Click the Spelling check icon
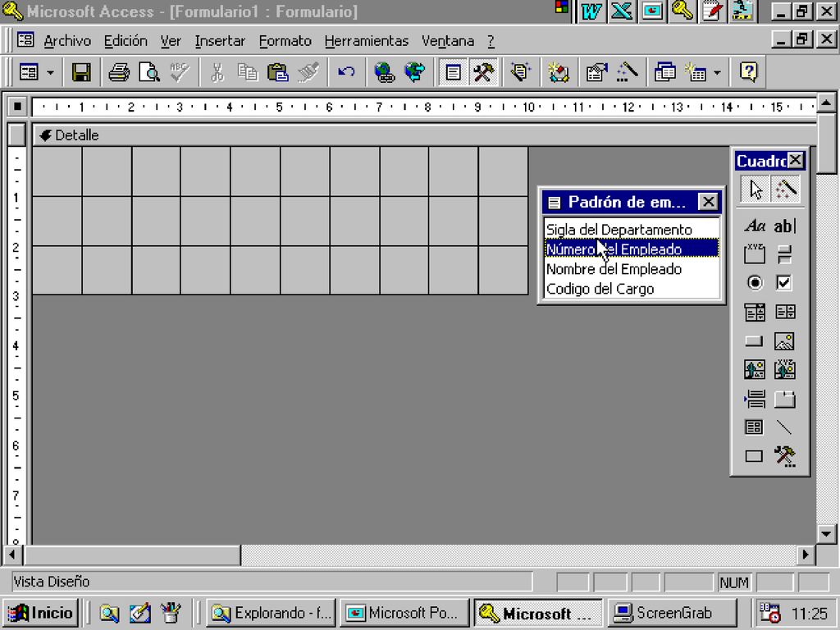This screenshot has height=630, width=840. pyautogui.click(x=180, y=72)
